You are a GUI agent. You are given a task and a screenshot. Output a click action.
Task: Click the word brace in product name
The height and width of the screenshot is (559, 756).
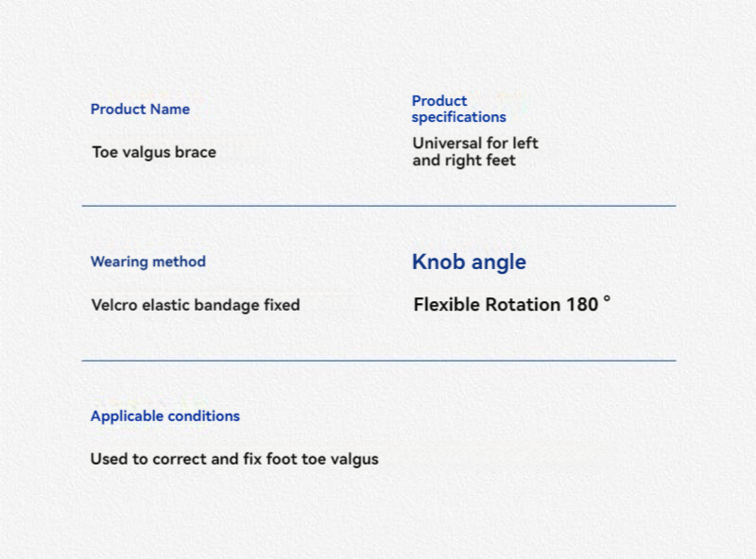tap(196, 152)
